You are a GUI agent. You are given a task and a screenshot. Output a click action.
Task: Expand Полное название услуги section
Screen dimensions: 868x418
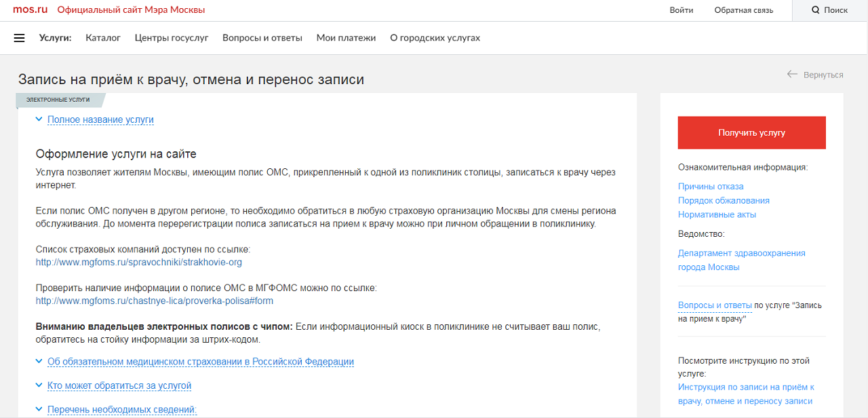pyautogui.click(x=100, y=119)
